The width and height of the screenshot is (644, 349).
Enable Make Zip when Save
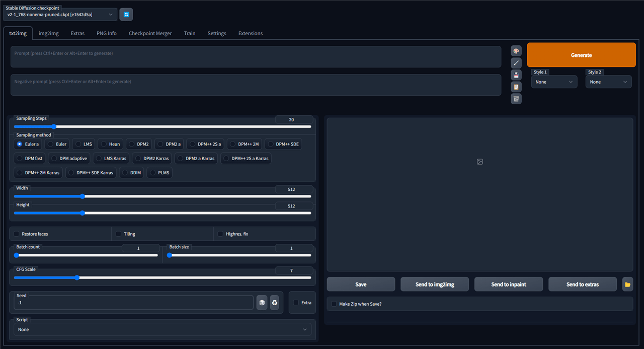point(334,304)
